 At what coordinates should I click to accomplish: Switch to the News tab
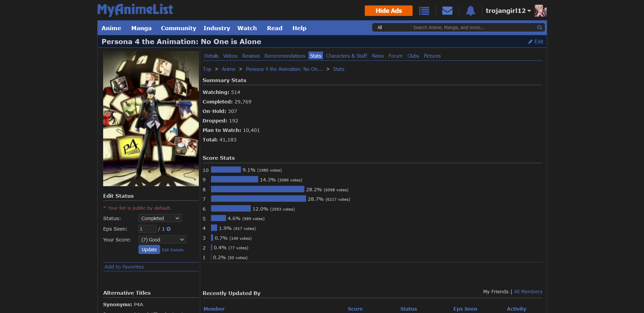tap(378, 56)
